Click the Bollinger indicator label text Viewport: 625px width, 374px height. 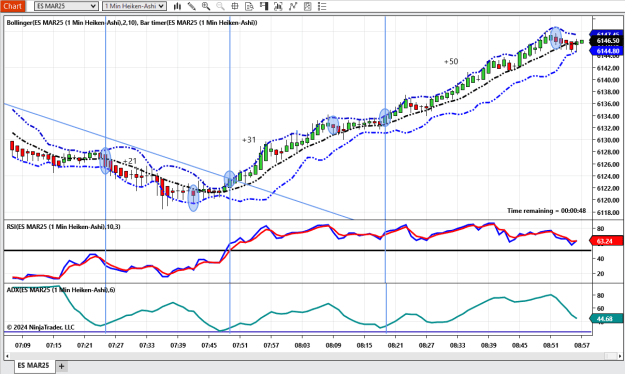click(x=132, y=23)
